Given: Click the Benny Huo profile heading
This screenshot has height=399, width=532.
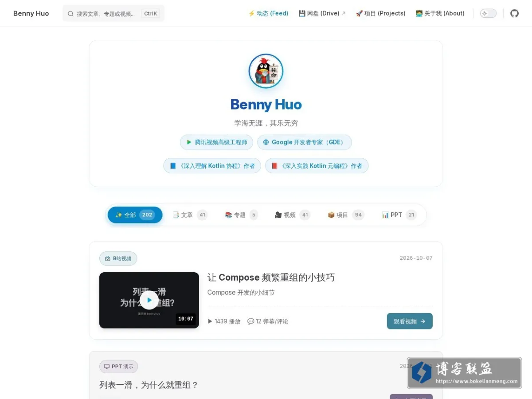Looking at the screenshot, I should (x=266, y=105).
